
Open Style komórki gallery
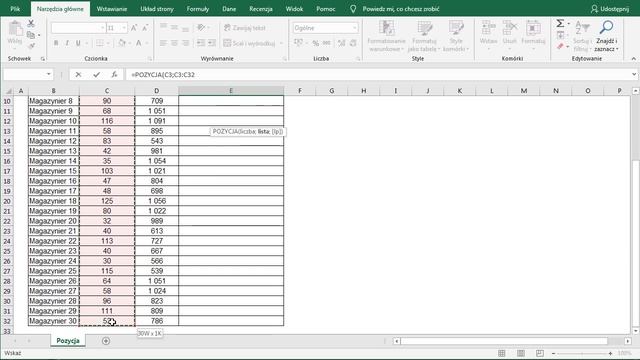tap(456, 36)
